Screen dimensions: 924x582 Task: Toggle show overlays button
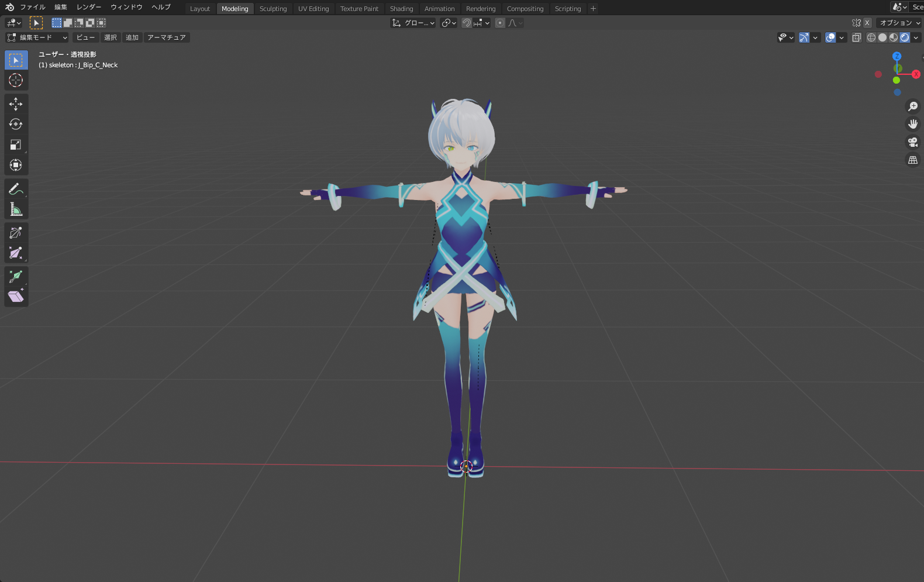[830, 37]
